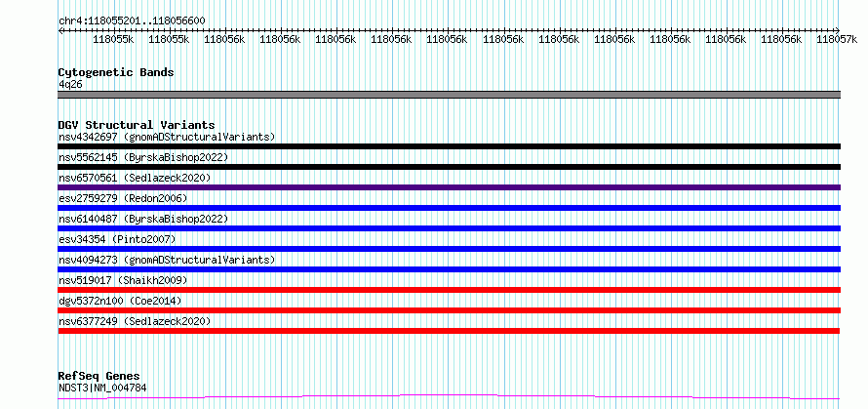Open the nsv6570561 (Sedlazeck2020) label
The image size is (868, 409).
click(x=135, y=178)
